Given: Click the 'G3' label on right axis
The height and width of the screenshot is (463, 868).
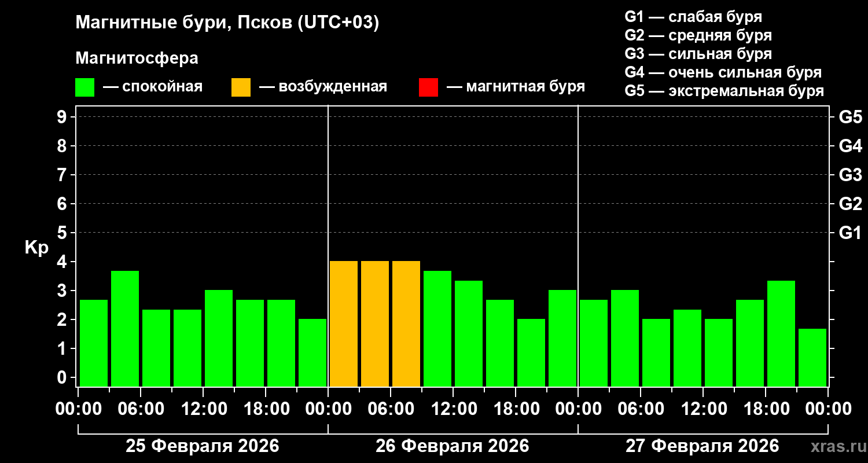Looking at the screenshot, I should (x=850, y=175).
